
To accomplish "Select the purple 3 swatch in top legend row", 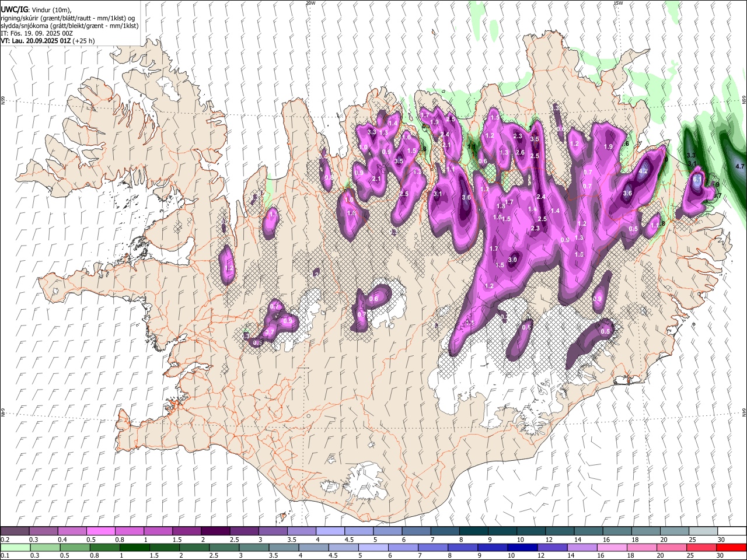I will coord(273,531).
